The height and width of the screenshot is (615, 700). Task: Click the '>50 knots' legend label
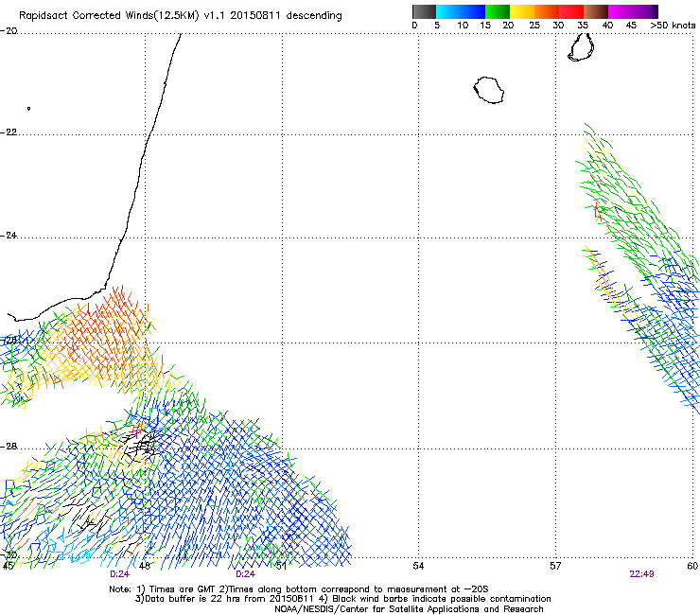tap(673, 26)
